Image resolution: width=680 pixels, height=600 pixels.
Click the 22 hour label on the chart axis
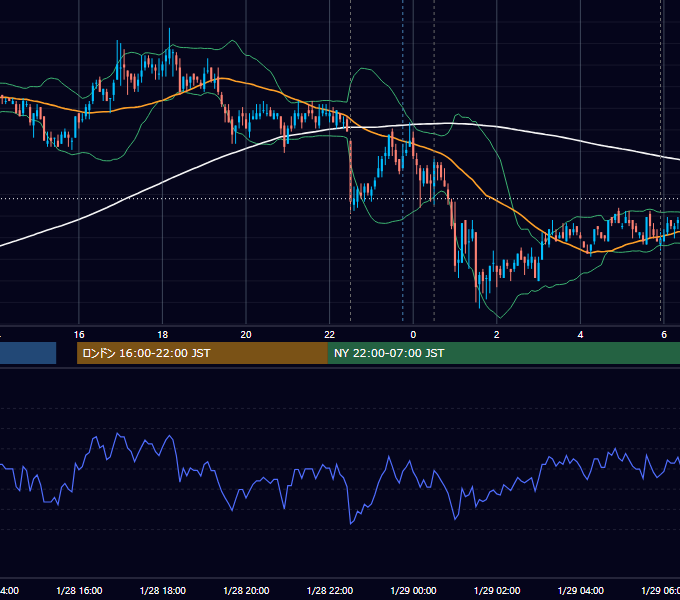(330, 335)
